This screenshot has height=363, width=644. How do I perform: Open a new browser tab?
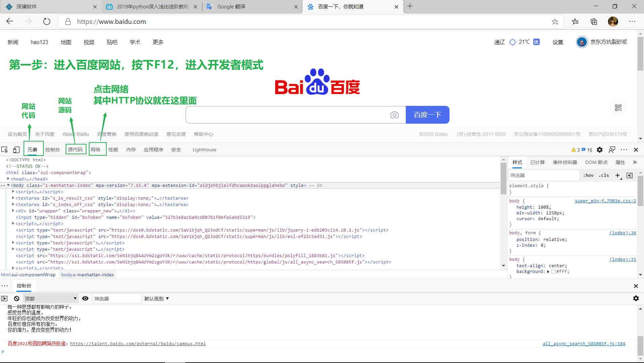410,6
